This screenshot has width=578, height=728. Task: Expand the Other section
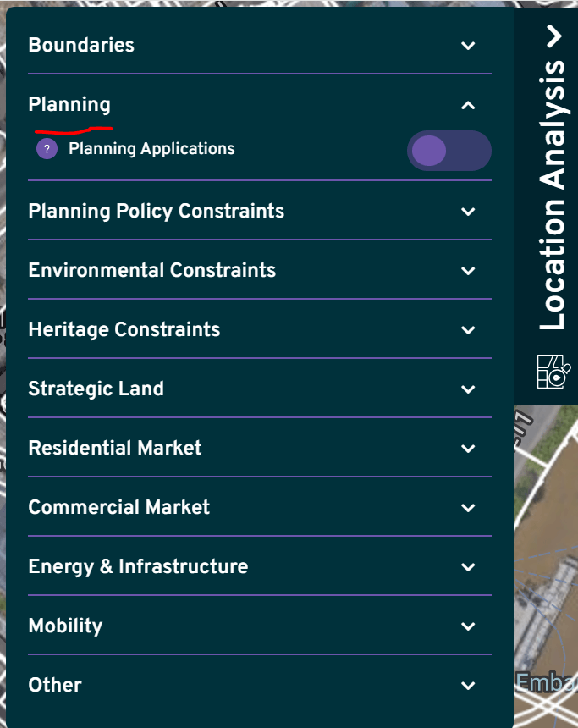pyautogui.click(x=468, y=686)
